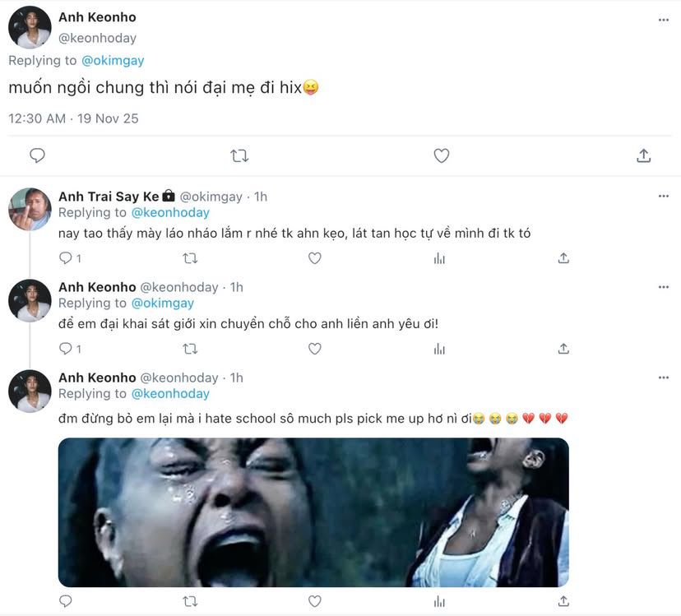Retweet the crying meme reply
The height and width of the screenshot is (616, 681).
click(190, 601)
